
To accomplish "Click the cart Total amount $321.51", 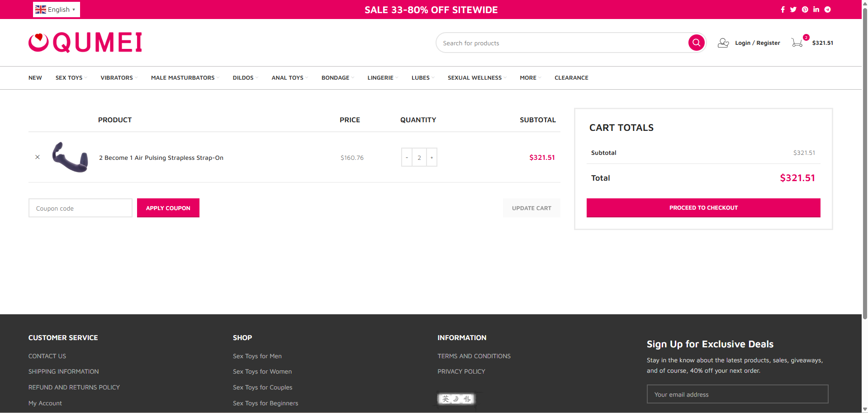I will coord(797,178).
